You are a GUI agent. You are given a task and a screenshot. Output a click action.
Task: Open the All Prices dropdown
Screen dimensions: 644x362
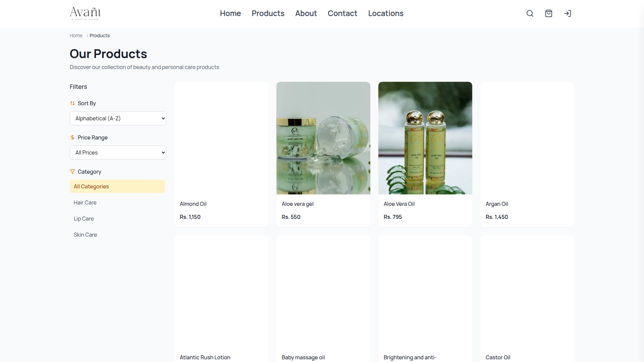click(x=118, y=153)
